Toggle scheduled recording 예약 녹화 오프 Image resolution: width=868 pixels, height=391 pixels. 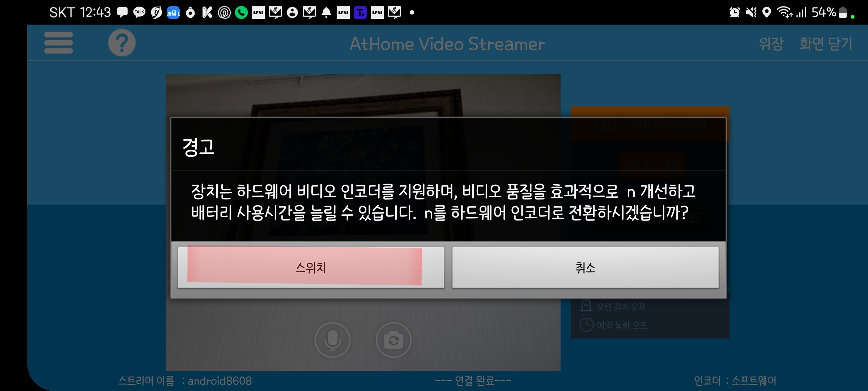tap(621, 325)
